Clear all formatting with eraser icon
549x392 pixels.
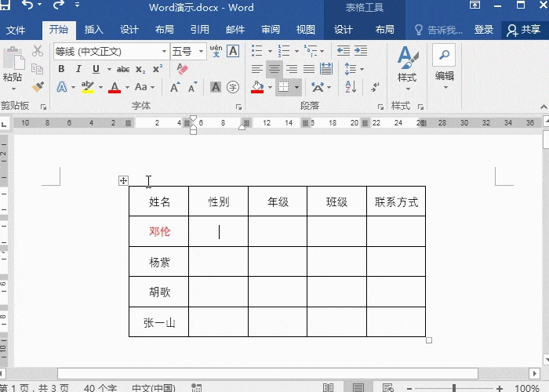point(183,69)
